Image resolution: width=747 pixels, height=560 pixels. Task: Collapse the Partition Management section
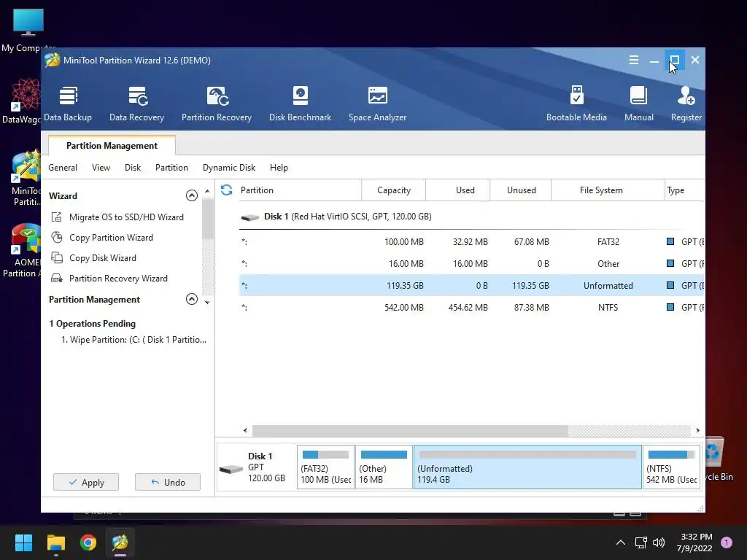pyautogui.click(x=192, y=299)
